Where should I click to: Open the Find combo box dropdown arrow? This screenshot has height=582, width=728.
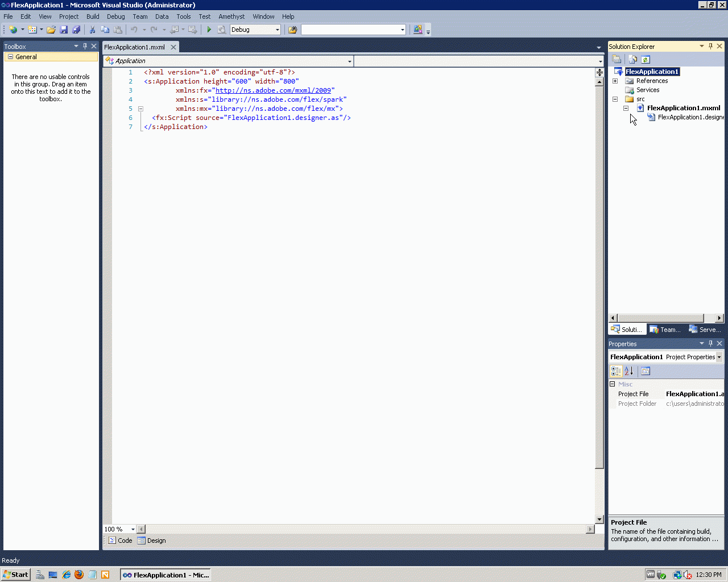[402, 30]
